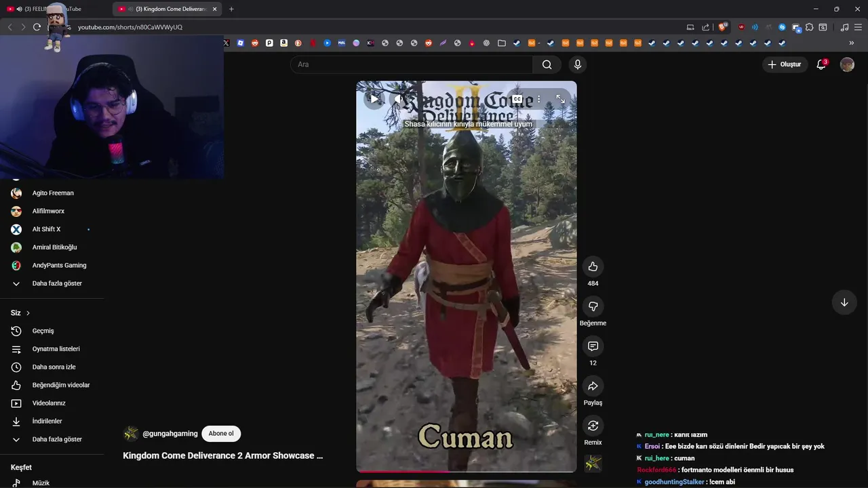Toggle closed captions (CC) on the Short
Screen dimensions: 868x488
517,99
